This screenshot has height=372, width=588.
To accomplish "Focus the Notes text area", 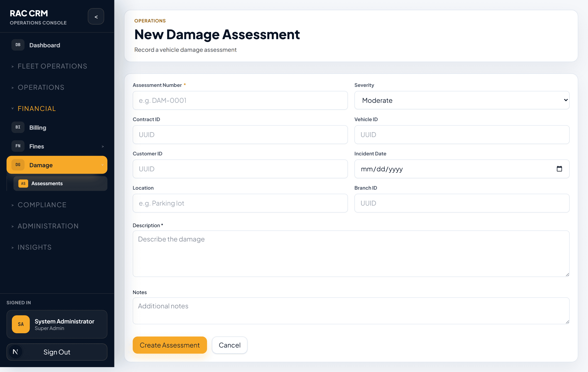I will click(x=351, y=311).
